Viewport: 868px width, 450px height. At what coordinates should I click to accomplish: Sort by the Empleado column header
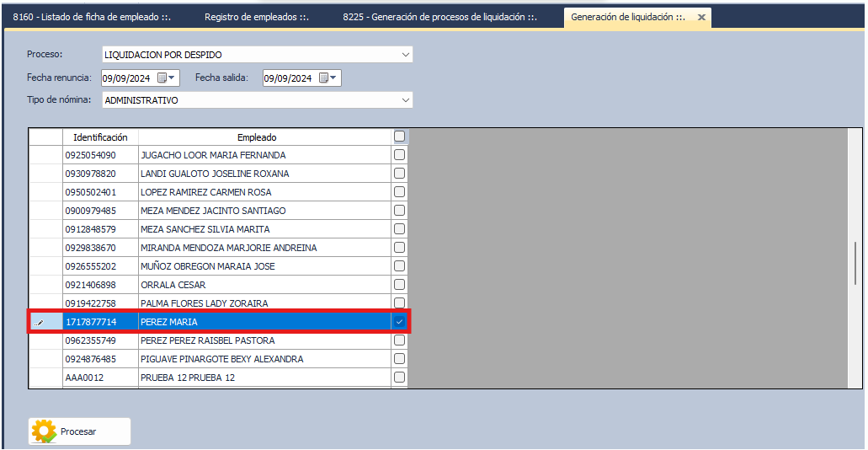(x=257, y=137)
